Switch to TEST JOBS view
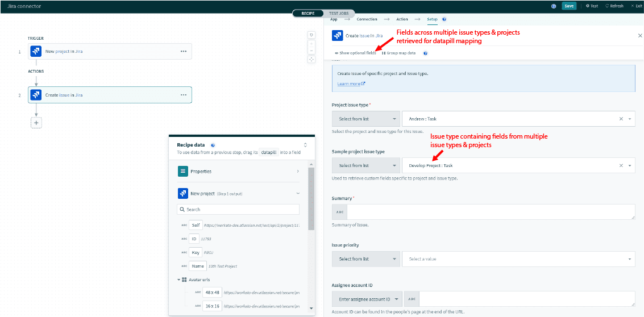 [339, 14]
